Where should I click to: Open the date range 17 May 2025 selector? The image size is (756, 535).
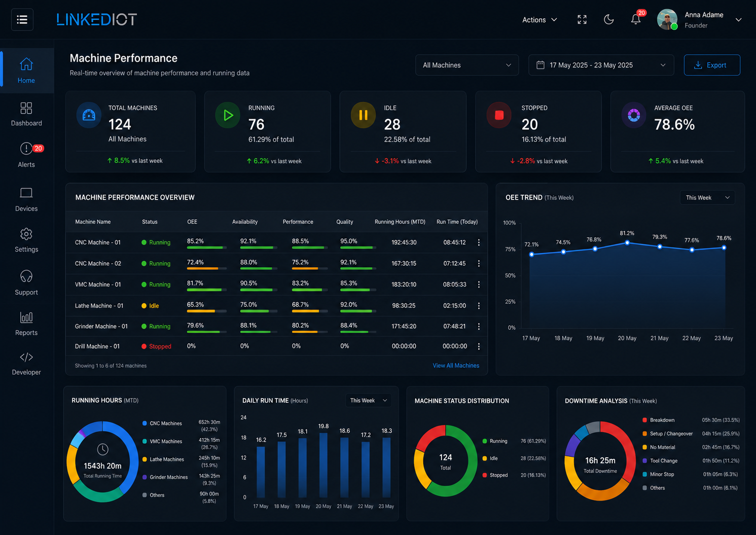pyautogui.click(x=601, y=65)
